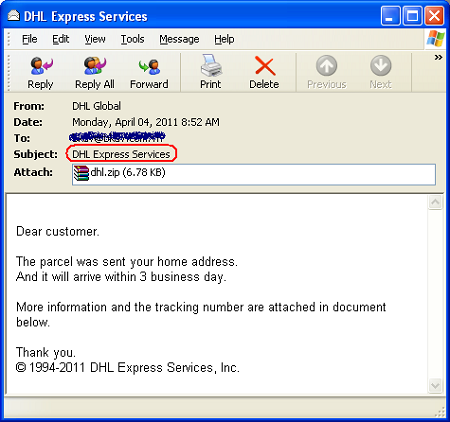Viewport: 450px width, 422px height.
Task: Open the Edit menu
Action: pyautogui.click(x=61, y=39)
